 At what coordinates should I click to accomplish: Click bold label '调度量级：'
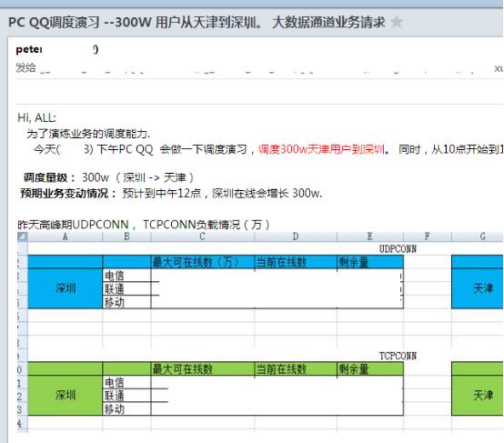[49, 177]
